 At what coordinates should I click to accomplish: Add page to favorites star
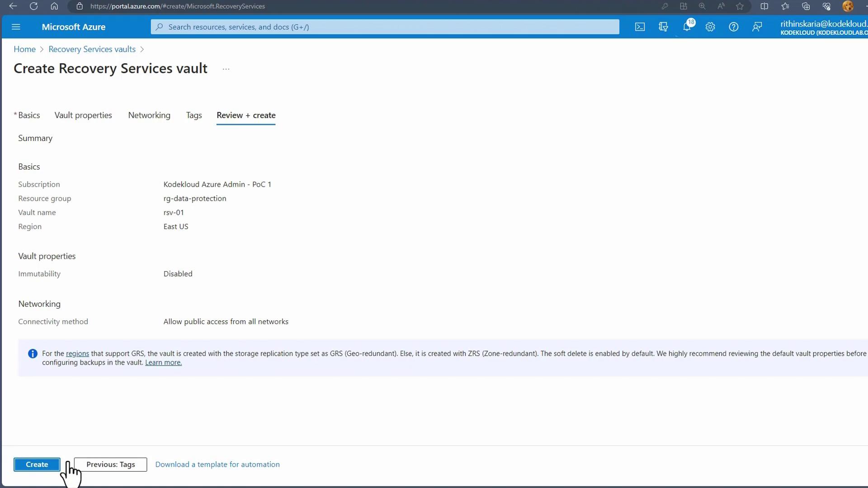point(740,6)
